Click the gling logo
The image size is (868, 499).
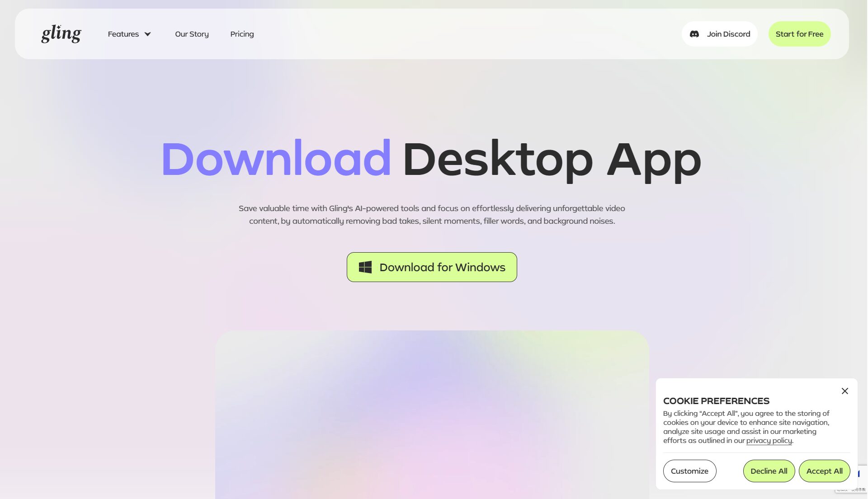click(x=61, y=34)
